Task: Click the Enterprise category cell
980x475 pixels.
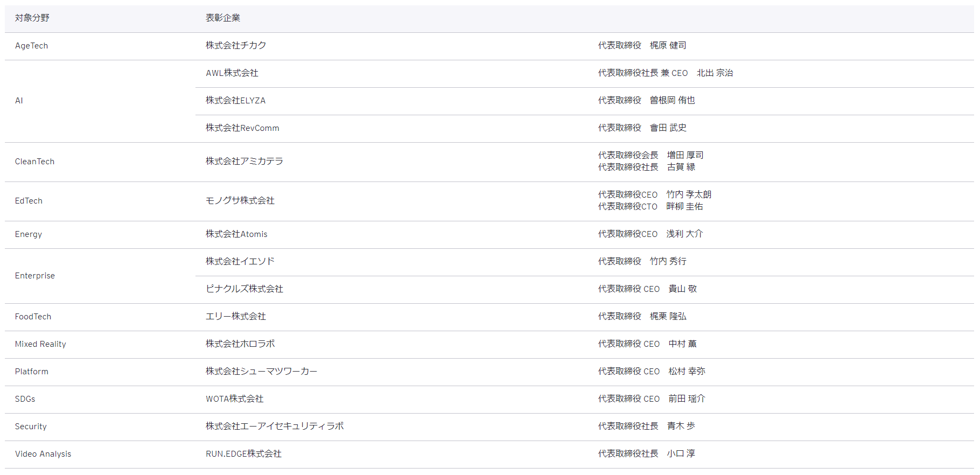Action: tap(35, 276)
